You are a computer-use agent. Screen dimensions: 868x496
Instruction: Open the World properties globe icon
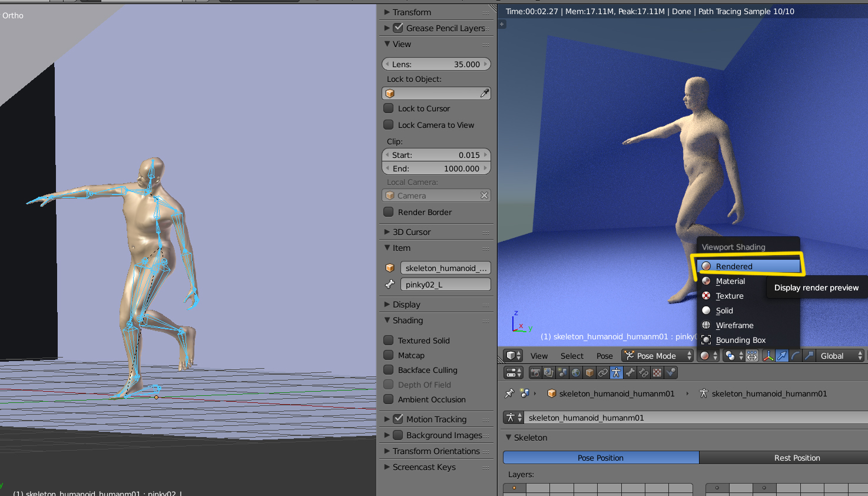click(x=576, y=373)
